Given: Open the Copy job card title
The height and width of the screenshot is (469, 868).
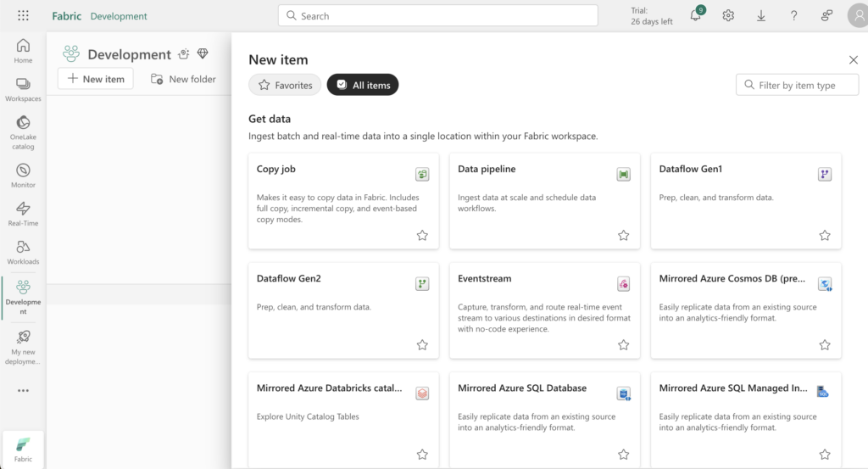Looking at the screenshot, I should (x=275, y=169).
